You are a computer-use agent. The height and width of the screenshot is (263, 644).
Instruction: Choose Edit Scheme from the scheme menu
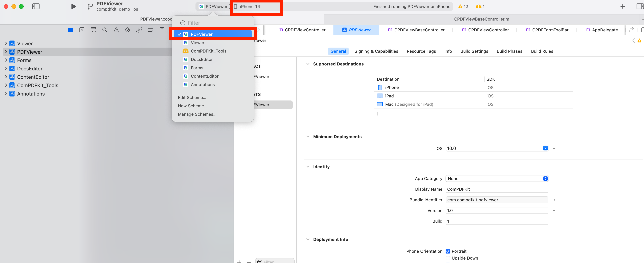[192, 97]
